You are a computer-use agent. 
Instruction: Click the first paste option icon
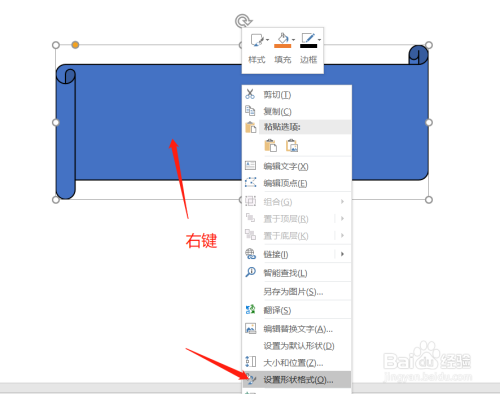[x=270, y=146]
